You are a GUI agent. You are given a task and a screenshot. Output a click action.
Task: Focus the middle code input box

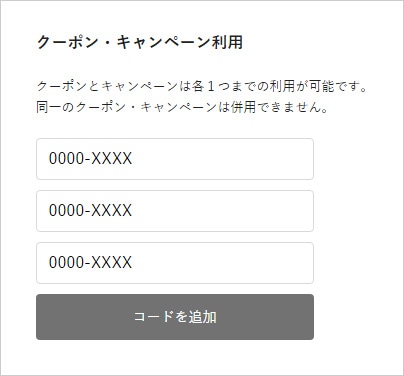(x=175, y=211)
